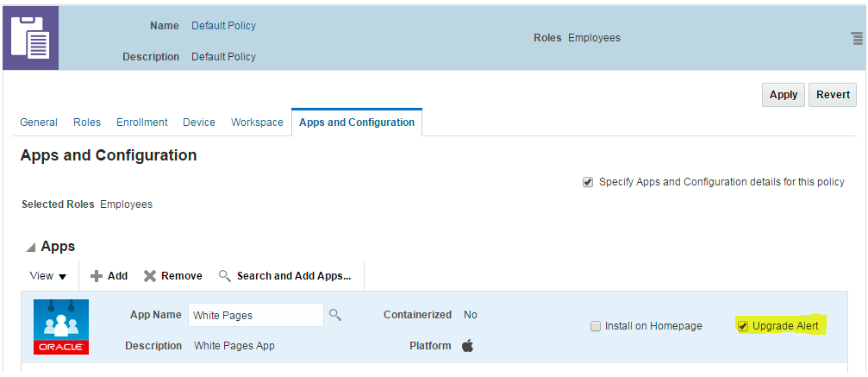Select the Apps and Configuration tab
The height and width of the screenshot is (377, 868).
[x=357, y=123]
